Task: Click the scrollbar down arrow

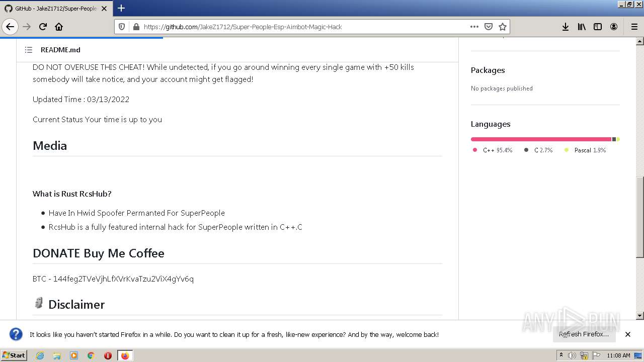Action: tap(640, 316)
